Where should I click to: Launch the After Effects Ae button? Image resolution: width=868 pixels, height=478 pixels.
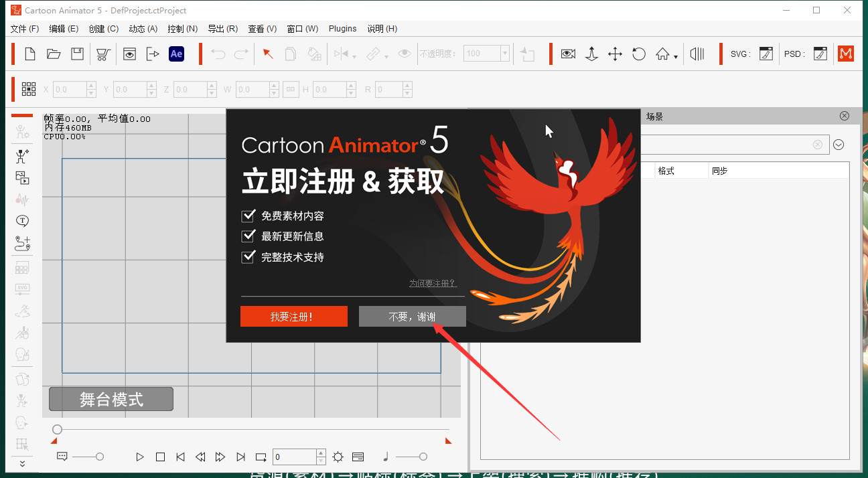(176, 54)
